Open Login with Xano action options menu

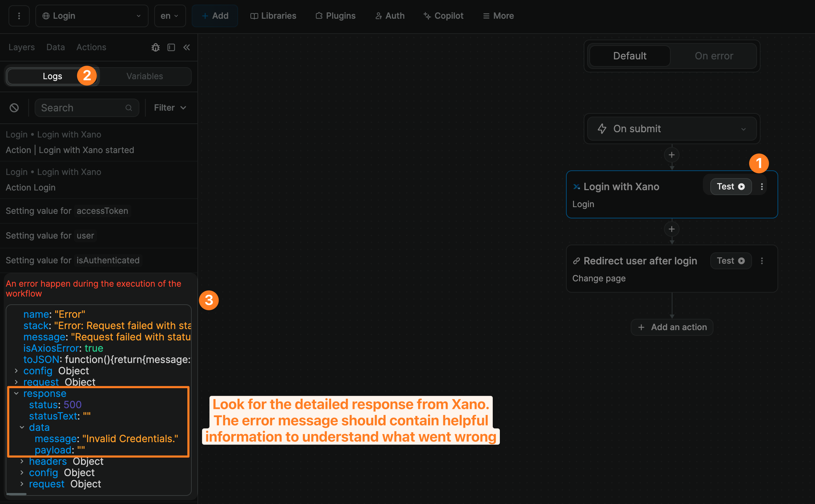pyautogui.click(x=762, y=187)
